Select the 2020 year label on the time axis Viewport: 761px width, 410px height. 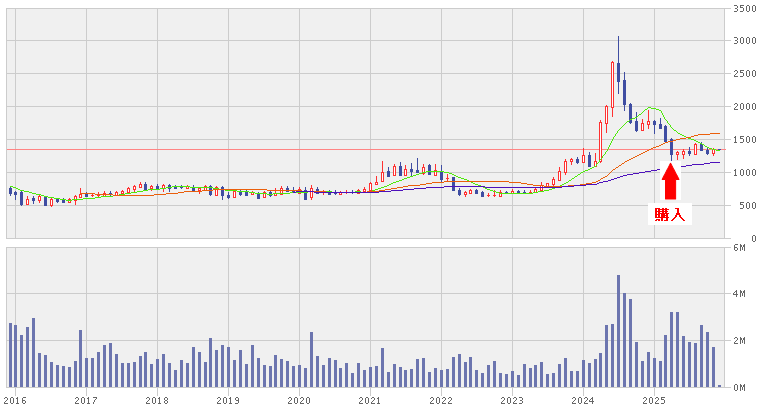click(299, 400)
